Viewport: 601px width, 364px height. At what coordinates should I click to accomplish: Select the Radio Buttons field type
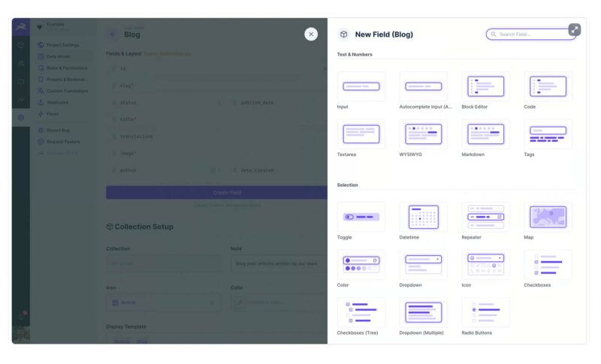pos(485,312)
